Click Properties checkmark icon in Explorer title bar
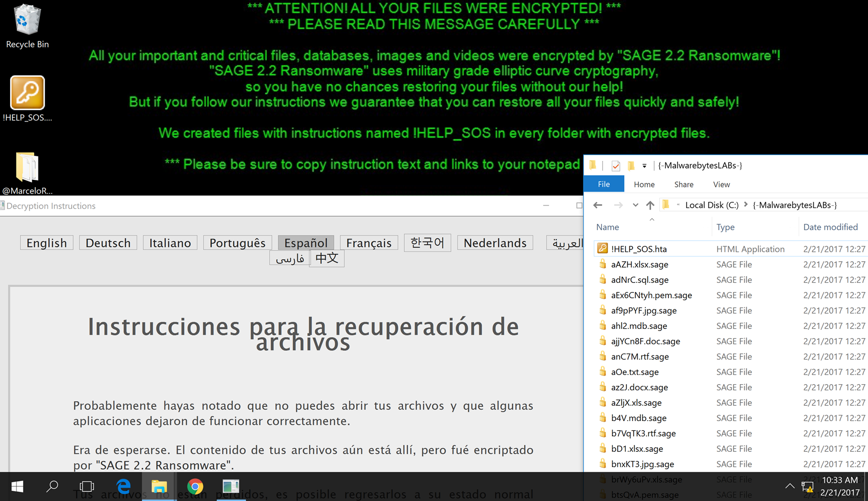Screen dimensions: 868x501 click(616, 165)
